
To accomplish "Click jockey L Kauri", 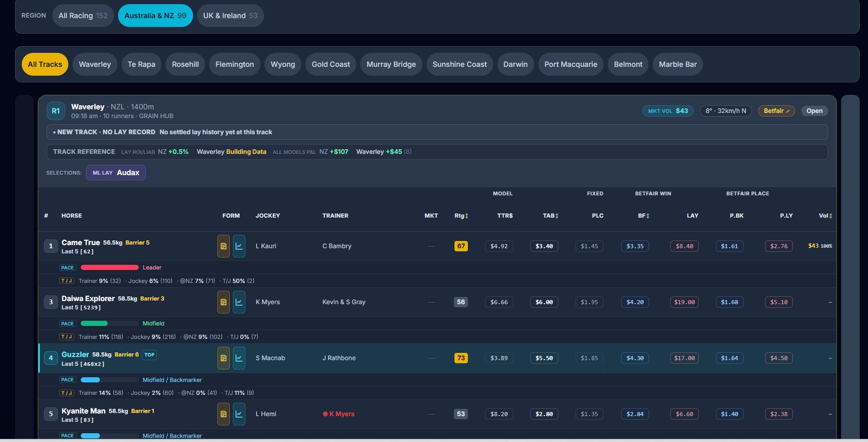I will coord(266,246).
